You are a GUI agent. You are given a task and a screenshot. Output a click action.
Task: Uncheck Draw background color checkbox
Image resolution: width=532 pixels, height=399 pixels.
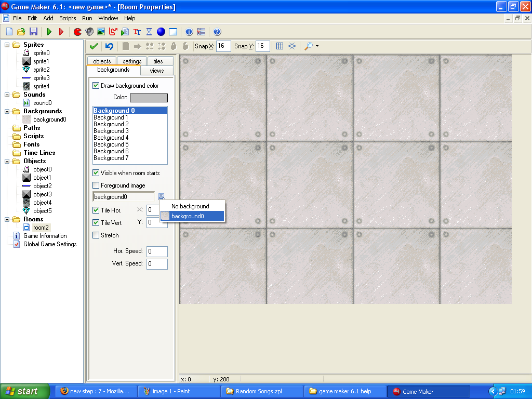tap(96, 86)
